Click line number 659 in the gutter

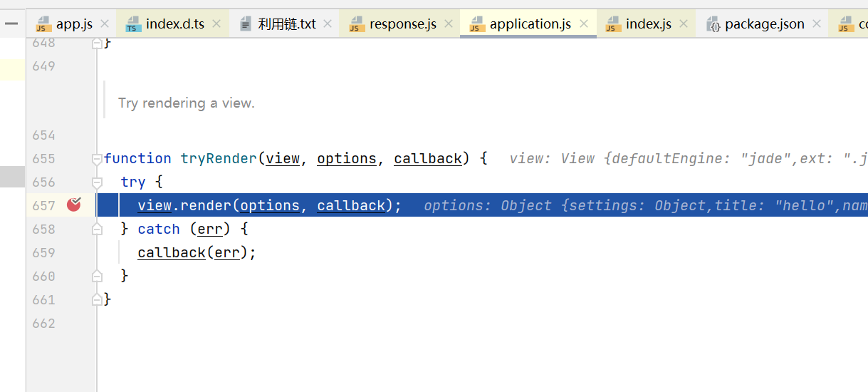tap(43, 252)
